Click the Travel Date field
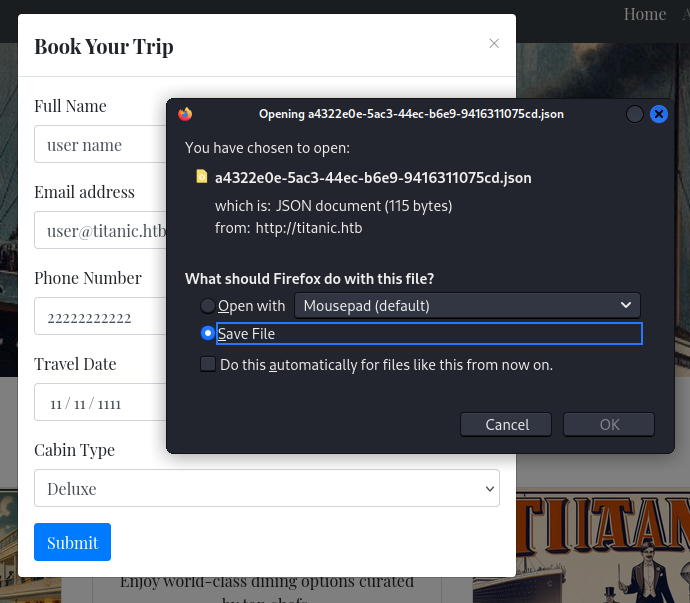This screenshot has height=603, width=690. point(100,402)
